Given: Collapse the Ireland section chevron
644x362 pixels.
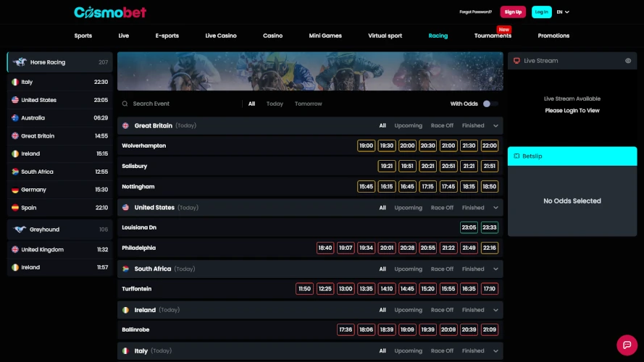Looking at the screenshot, I should 495,310.
